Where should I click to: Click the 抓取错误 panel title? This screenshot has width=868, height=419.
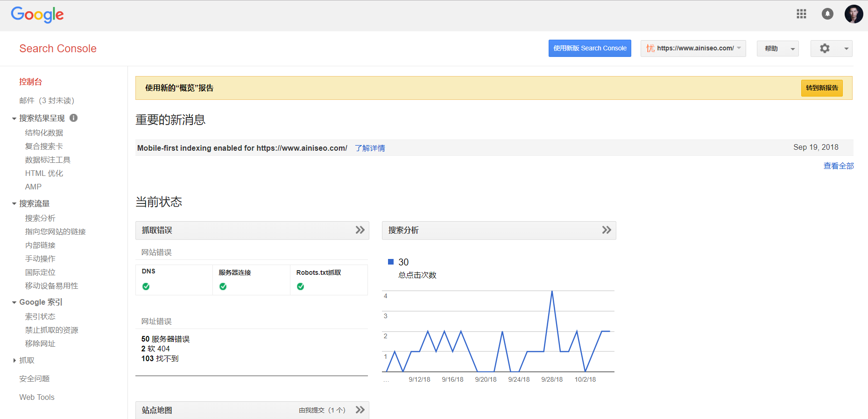pyautogui.click(x=157, y=230)
